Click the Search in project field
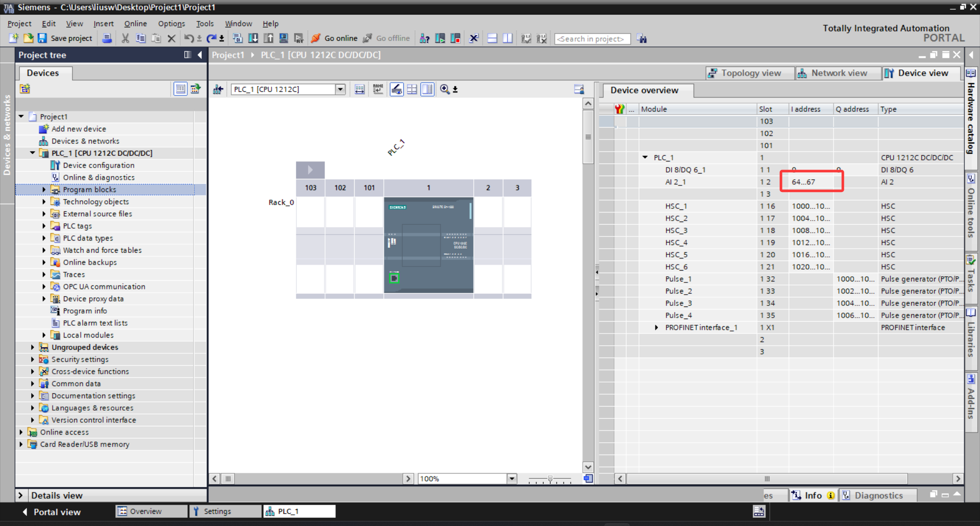Viewport: 980px width, 526px height. [x=592, y=39]
